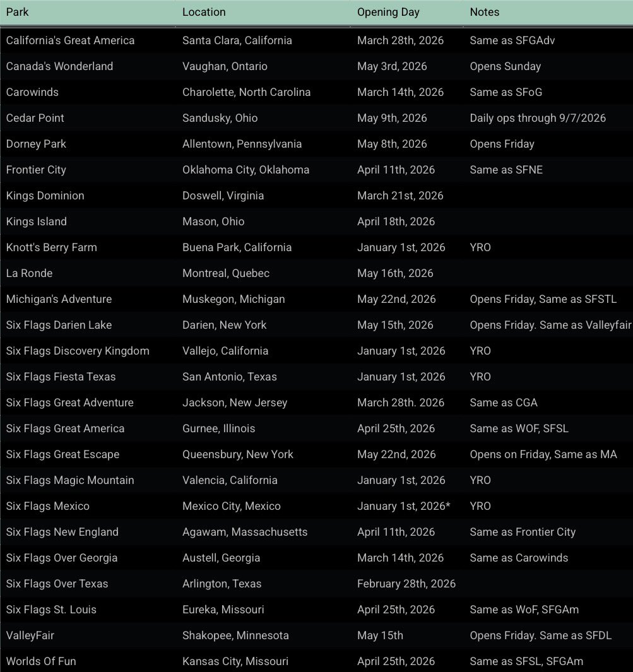633x672 pixels.
Task: Click Gurnee, Illinois location
Action: 218,428
